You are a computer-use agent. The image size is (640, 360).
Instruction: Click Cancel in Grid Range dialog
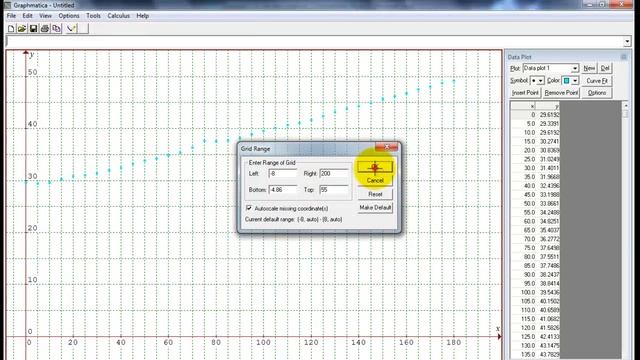[375, 180]
